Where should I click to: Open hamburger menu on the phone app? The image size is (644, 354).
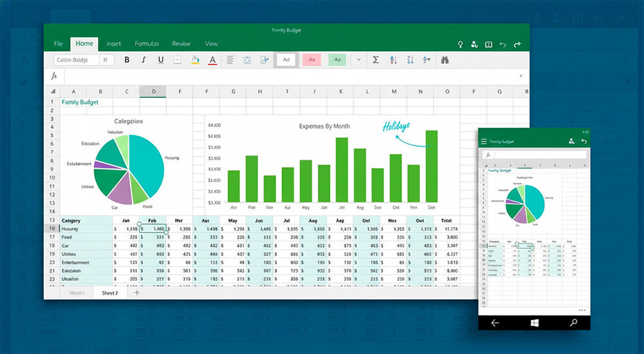pos(484,141)
